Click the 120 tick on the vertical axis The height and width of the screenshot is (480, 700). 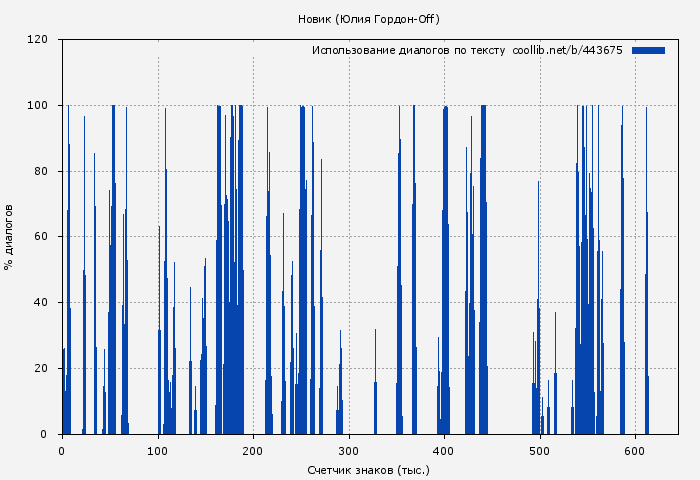38,40
